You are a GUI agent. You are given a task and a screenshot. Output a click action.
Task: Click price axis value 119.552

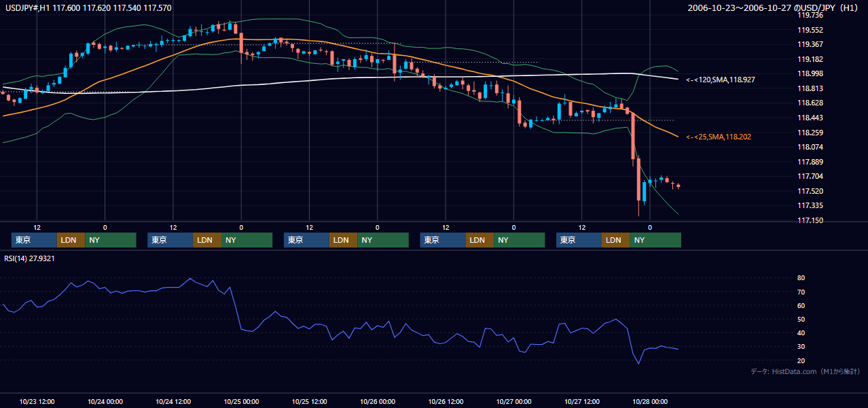click(810, 30)
